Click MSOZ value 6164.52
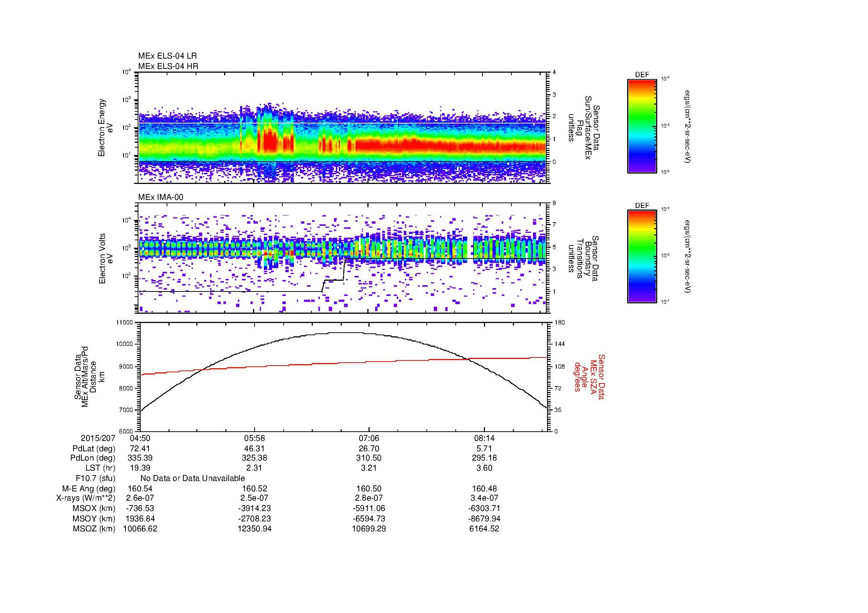Image resolution: width=868 pixels, height=613 pixels. 484,529
